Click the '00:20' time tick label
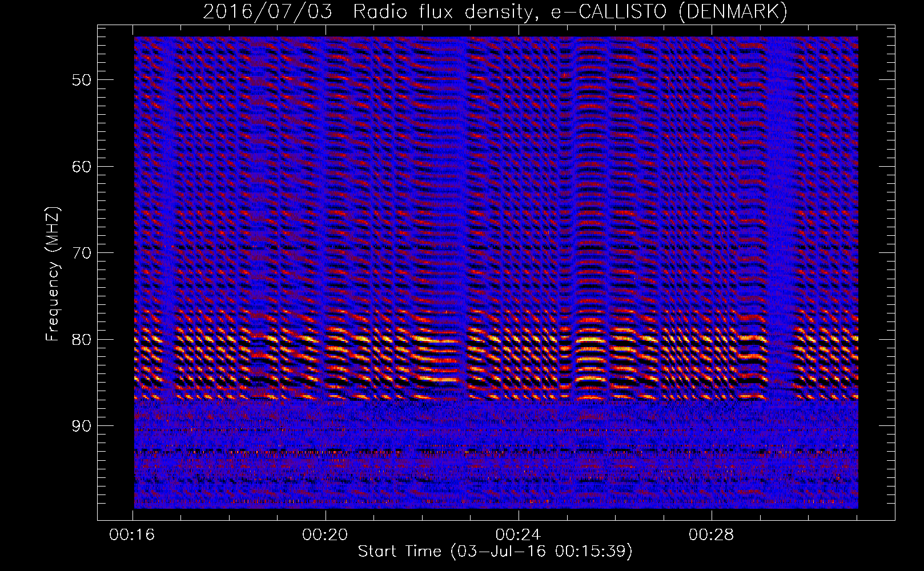This screenshot has height=571, width=924. tap(326, 535)
